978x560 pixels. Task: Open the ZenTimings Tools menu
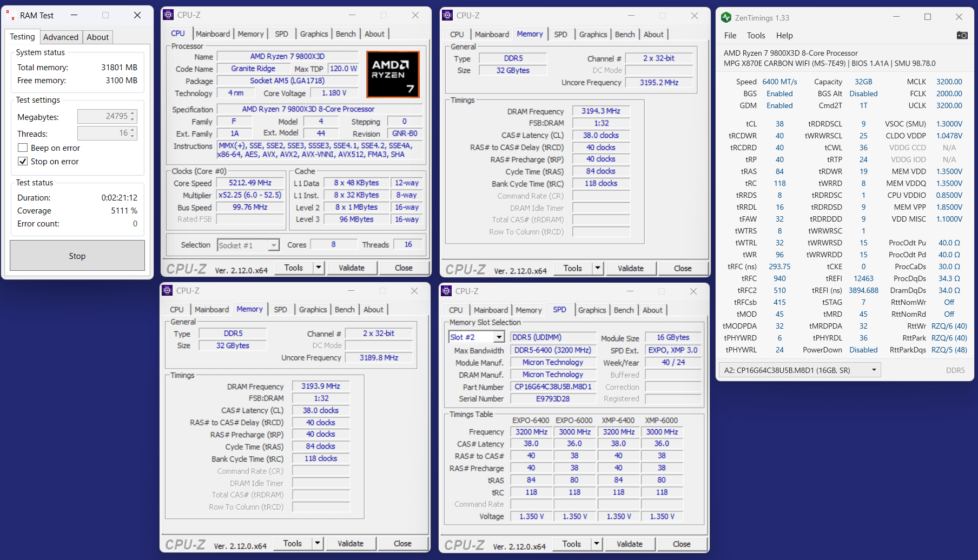click(756, 36)
